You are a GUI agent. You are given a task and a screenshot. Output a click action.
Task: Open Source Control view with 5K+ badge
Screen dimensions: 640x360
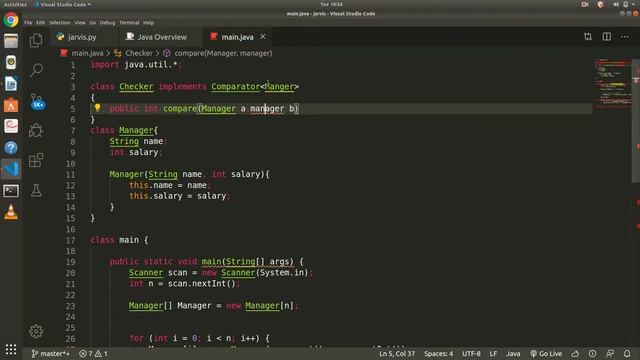pyautogui.click(x=37, y=101)
